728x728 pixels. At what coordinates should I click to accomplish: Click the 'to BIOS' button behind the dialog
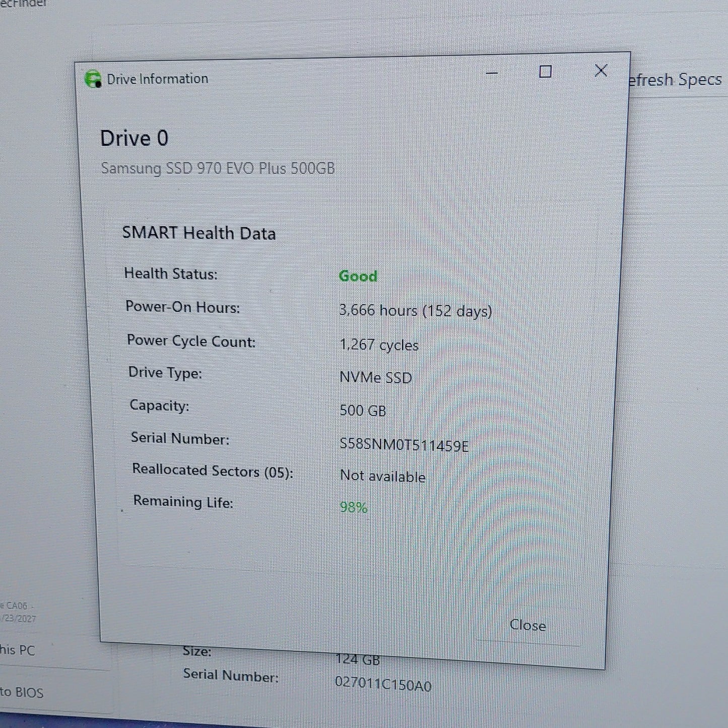22,692
